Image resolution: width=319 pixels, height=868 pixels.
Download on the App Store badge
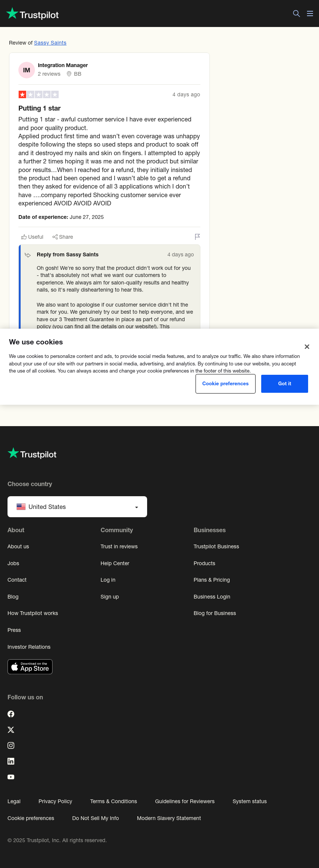(30, 667)
